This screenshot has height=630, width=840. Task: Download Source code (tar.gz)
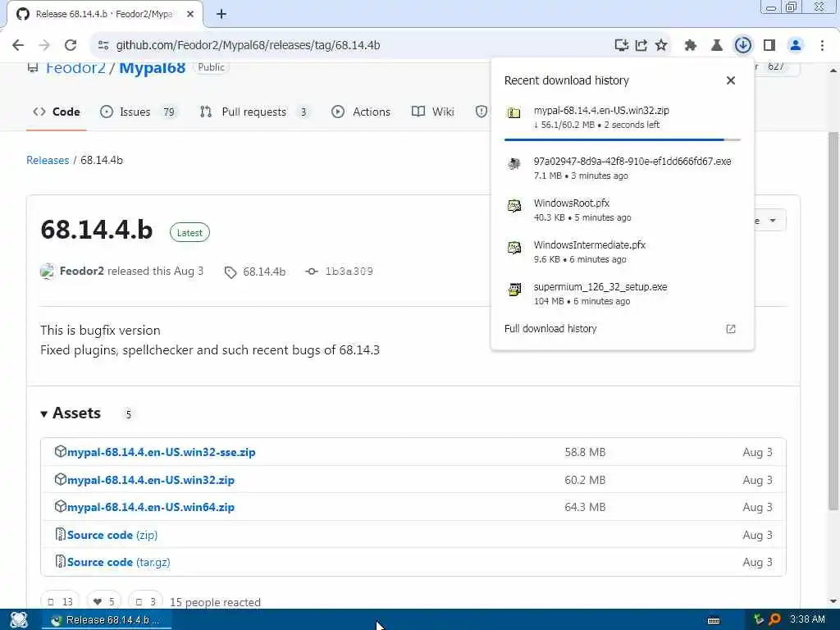coord(118,562)
